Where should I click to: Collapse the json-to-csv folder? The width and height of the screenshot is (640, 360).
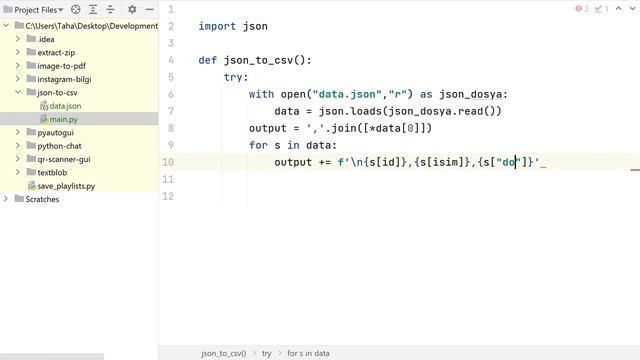pyautogui.click(x=18, y=92)
